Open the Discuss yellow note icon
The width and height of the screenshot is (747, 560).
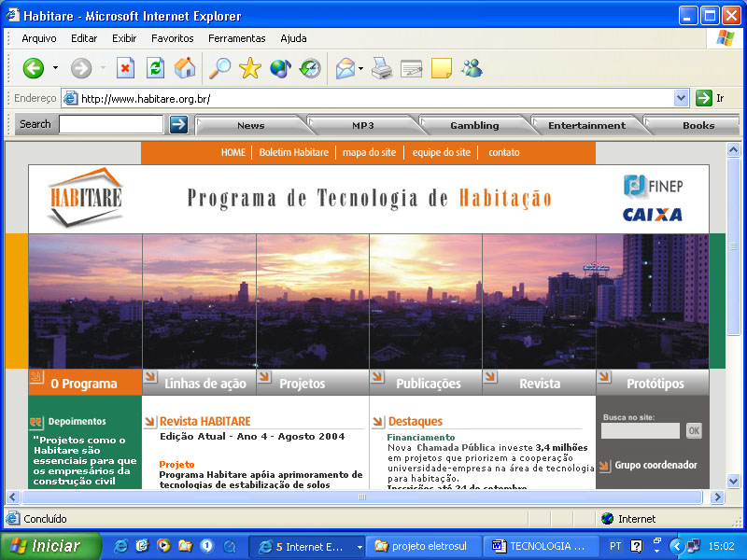[441, 68]
